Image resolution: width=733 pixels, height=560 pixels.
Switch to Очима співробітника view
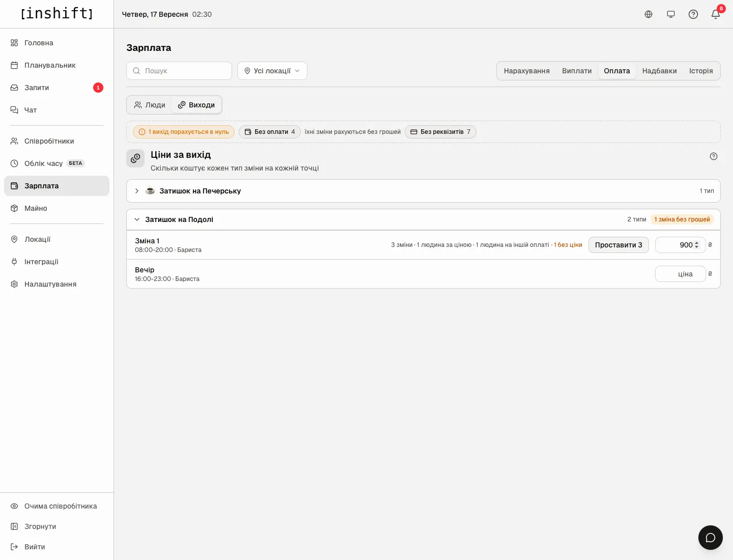click(57, 506)
